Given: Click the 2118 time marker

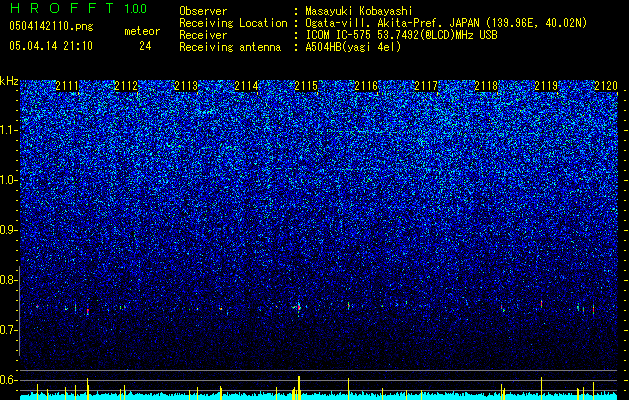Looking at the screenshot, I should [x=486, y=85].
